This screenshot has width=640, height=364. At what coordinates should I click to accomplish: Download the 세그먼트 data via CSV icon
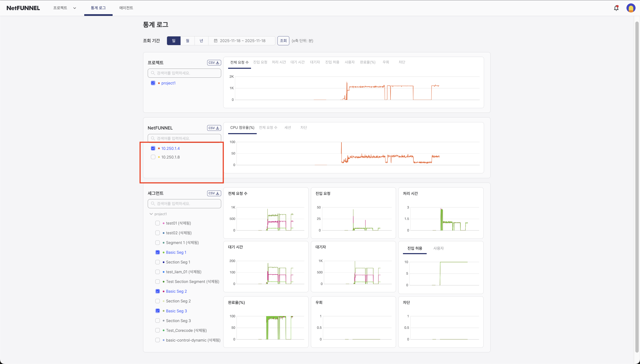214,193
